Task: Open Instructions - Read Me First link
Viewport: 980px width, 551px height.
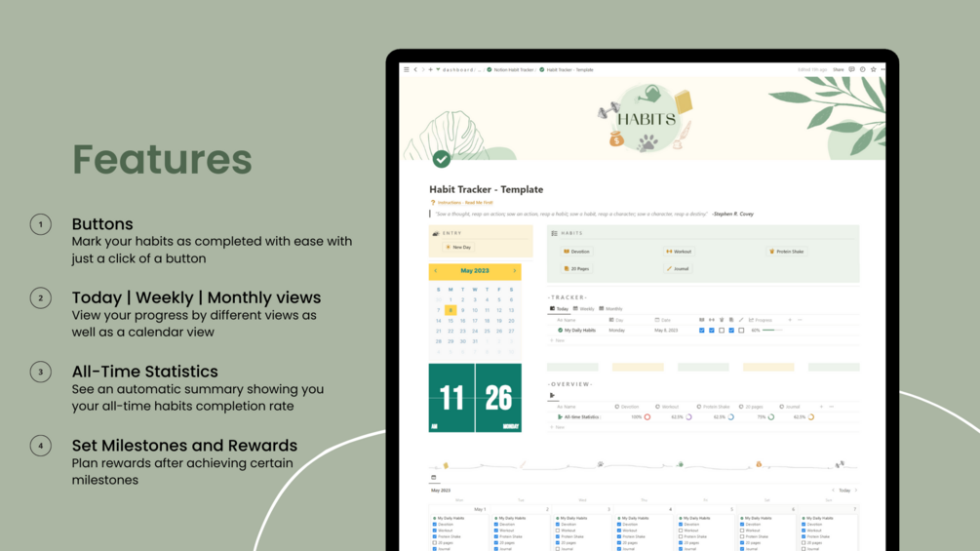Action: coord(465,203)
